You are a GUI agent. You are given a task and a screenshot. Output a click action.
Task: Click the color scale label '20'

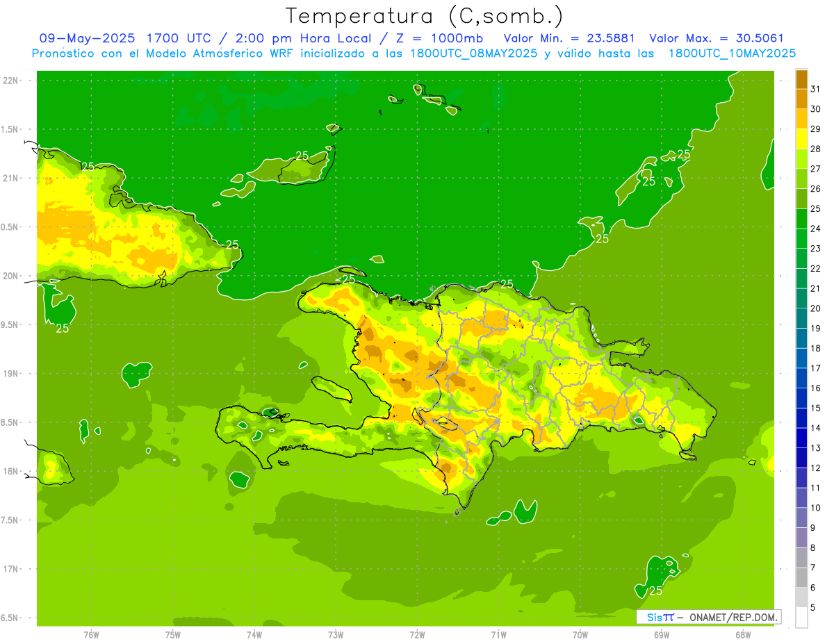(x=815, y=308)
